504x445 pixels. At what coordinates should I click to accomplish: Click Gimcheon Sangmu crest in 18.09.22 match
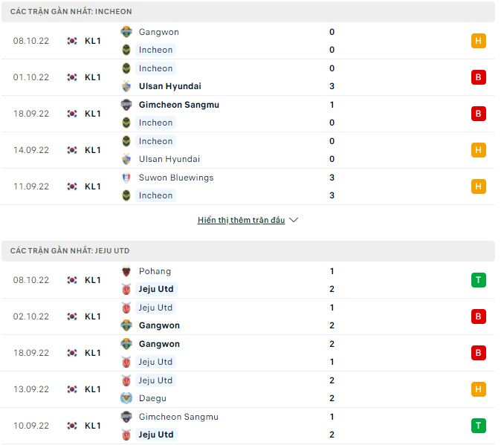[x=126, y=105]
